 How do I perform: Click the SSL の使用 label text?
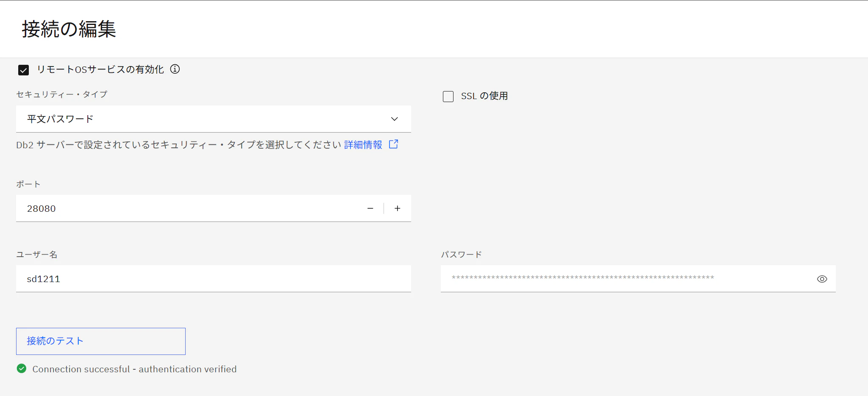pyautogui.click(x=484, y=96)
